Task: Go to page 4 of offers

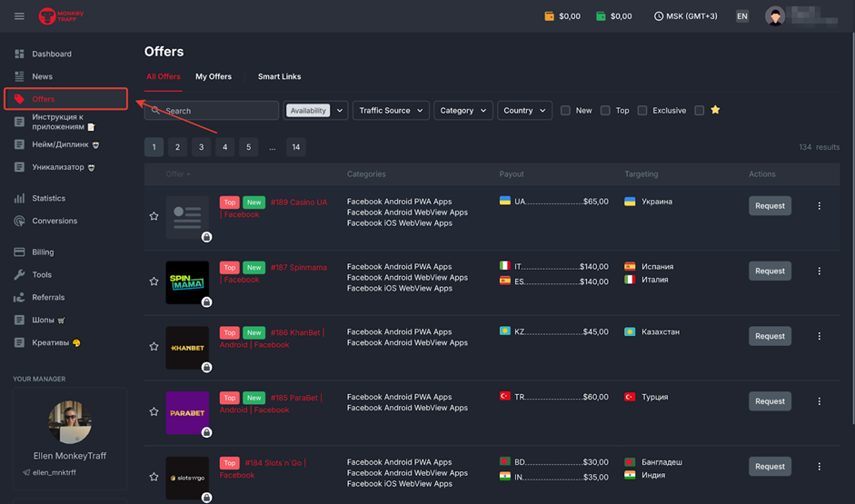Action: tap(224, 147)
